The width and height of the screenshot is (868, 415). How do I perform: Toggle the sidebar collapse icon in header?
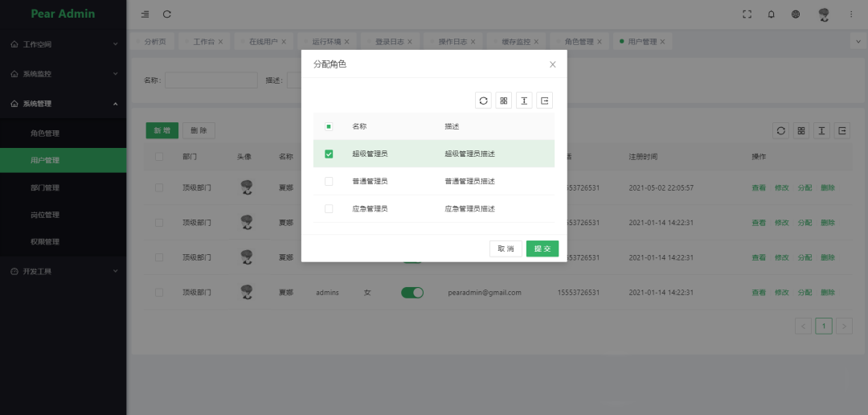coord(145,14)
